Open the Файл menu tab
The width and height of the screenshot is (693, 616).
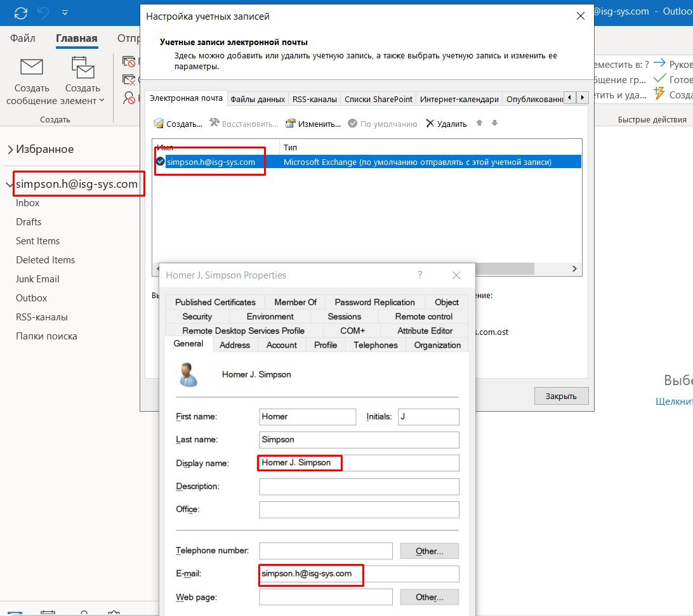click(23, 39)
